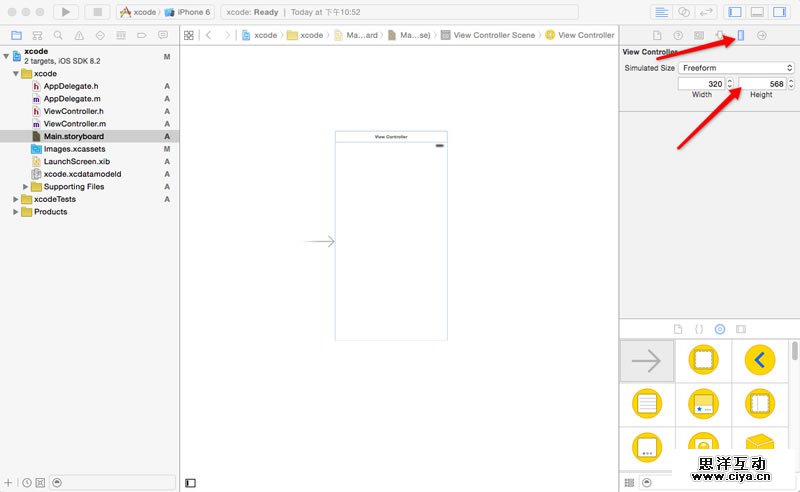Switch to the Assistant editor

click(x=685, y=12)
